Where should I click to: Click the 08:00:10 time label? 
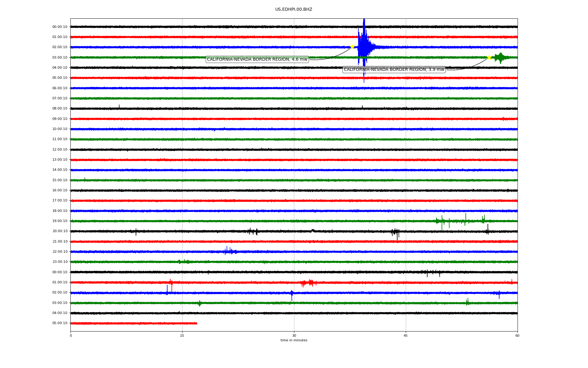coord(60,109)
